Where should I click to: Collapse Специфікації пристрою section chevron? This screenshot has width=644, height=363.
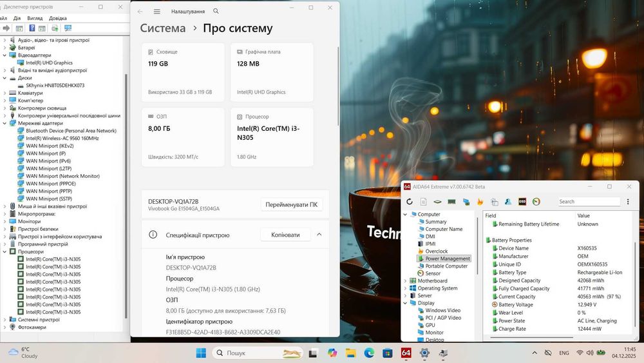[x=319, y=234]
